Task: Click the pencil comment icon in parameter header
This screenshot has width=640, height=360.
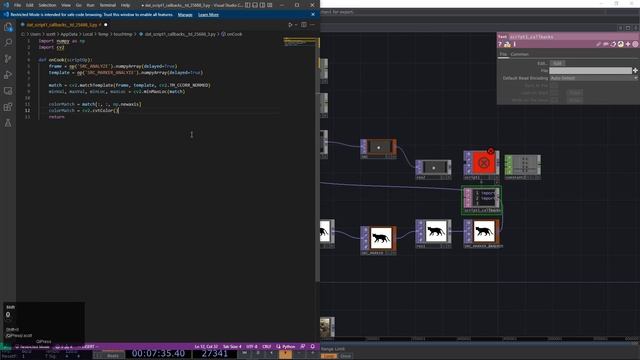Action: (x=599, y=44)
